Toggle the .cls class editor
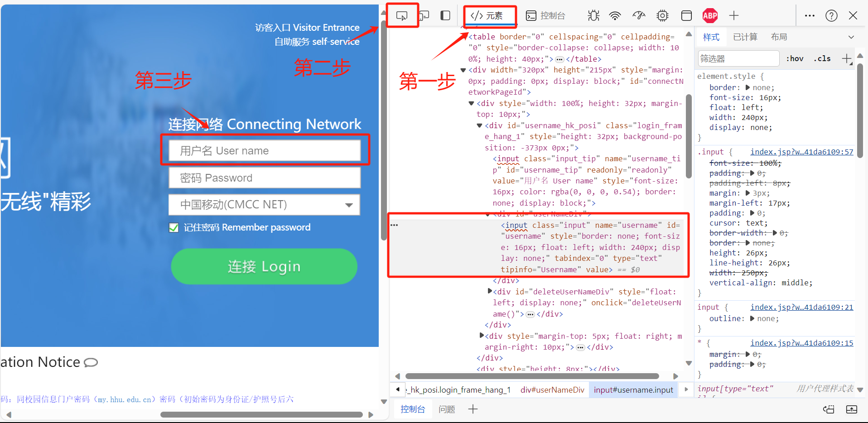Image resolution: width=868 pixels, height=423 pixels. coord(823,58)
